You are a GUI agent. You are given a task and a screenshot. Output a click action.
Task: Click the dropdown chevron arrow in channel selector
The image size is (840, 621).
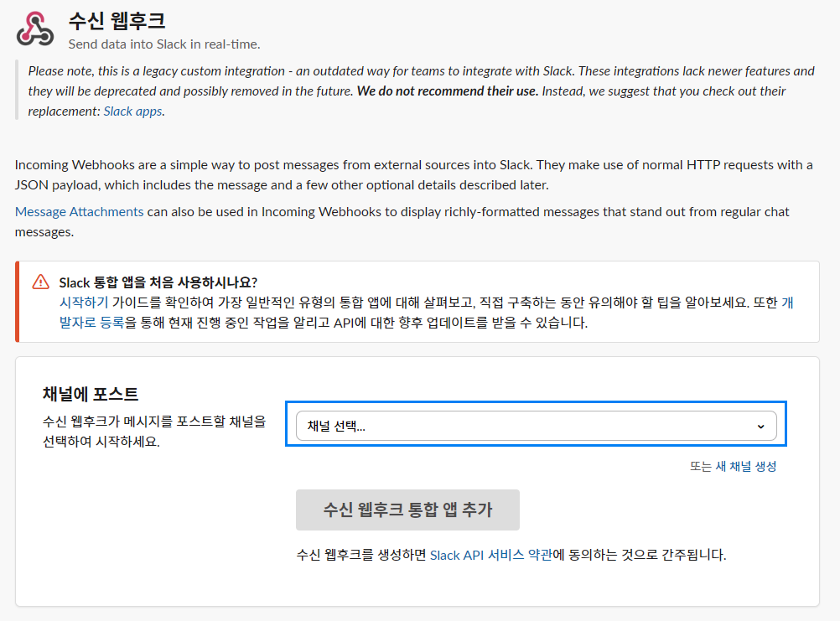[x=760, y=427]
